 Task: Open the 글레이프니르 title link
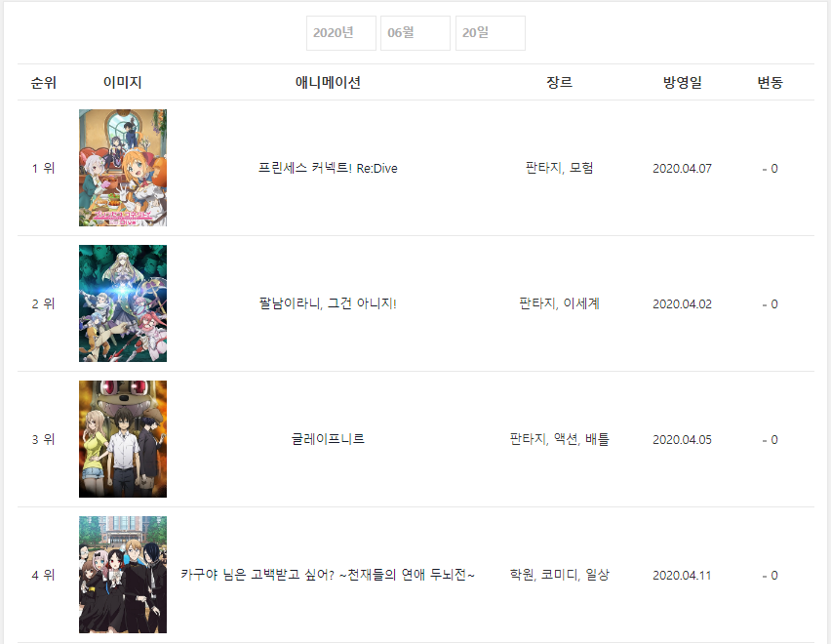point(328,439)
